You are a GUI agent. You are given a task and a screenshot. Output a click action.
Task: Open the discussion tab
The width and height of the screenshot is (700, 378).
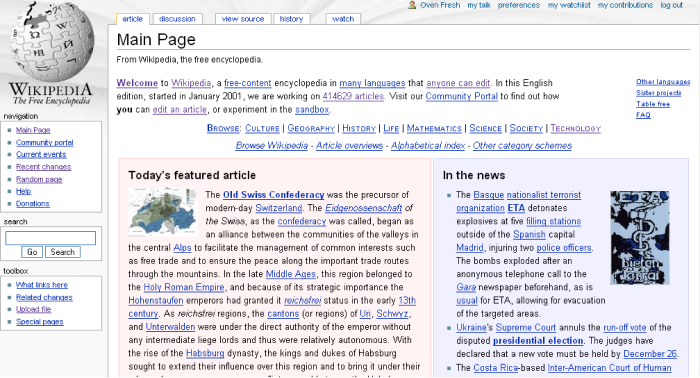[x=177, y=19]
